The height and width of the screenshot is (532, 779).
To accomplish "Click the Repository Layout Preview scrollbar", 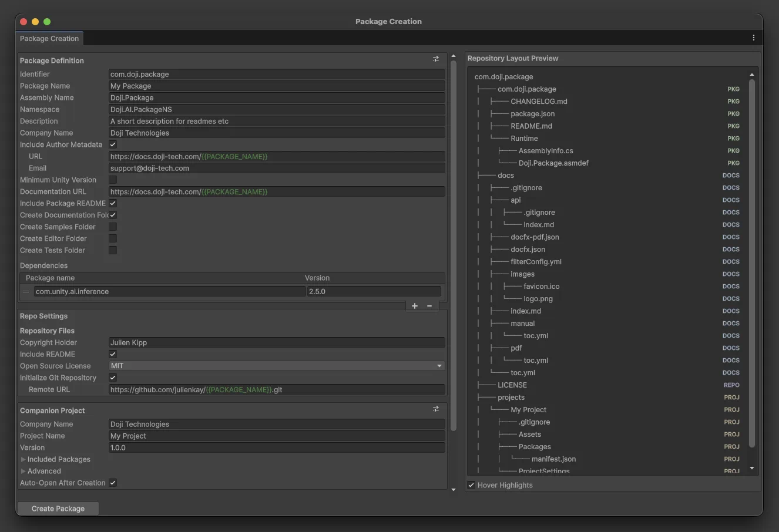I will (x=752, y=264).
